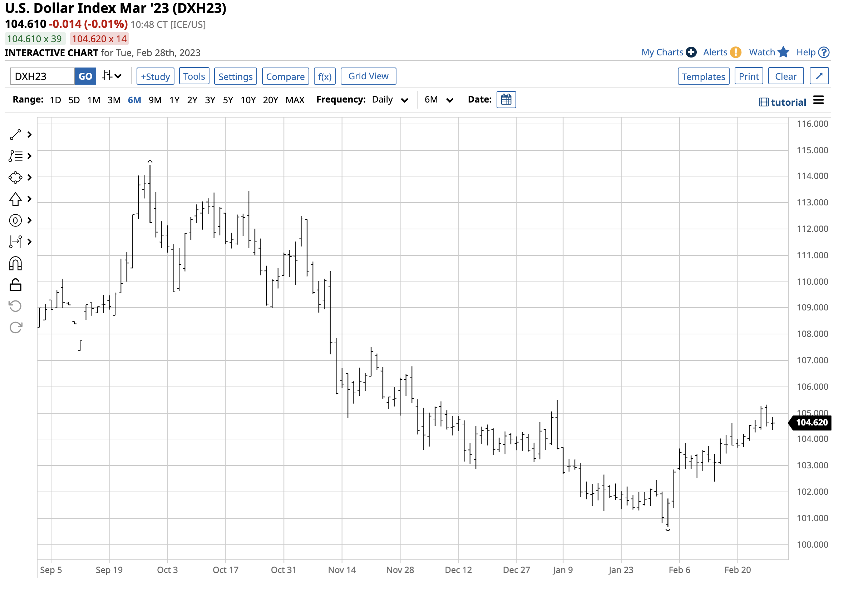
Task: Click the undo arrow icon
Action: coord(15,306)
